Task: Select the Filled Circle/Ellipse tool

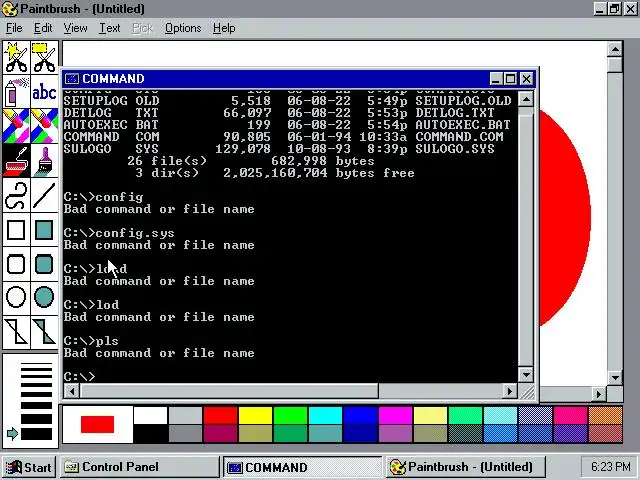Action: 44,297
